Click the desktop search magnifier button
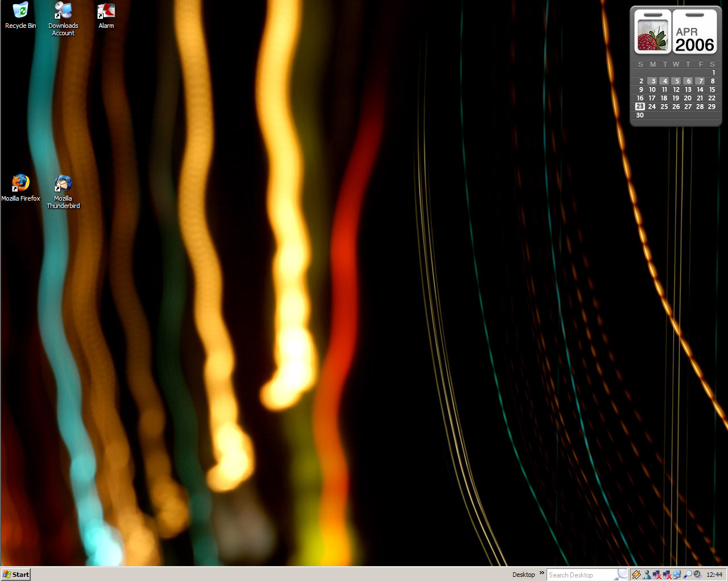The height and width of the screenshot is (582, 728). coord(621,575)
